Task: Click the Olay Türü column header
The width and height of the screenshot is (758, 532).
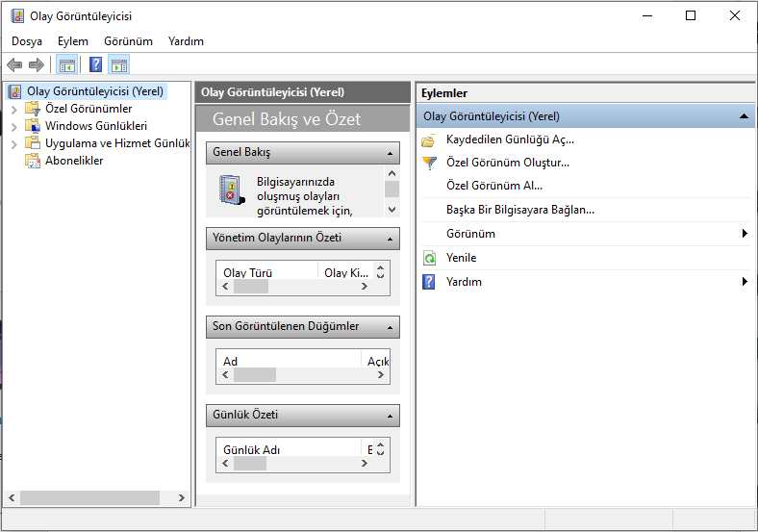Action: tap(267, 272)
